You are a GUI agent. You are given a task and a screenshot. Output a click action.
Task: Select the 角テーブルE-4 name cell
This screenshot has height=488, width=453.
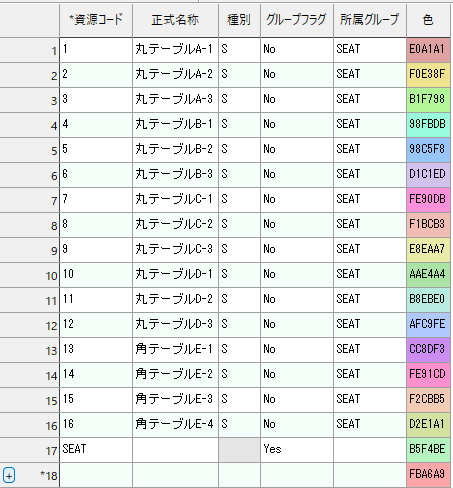[175, 424]
